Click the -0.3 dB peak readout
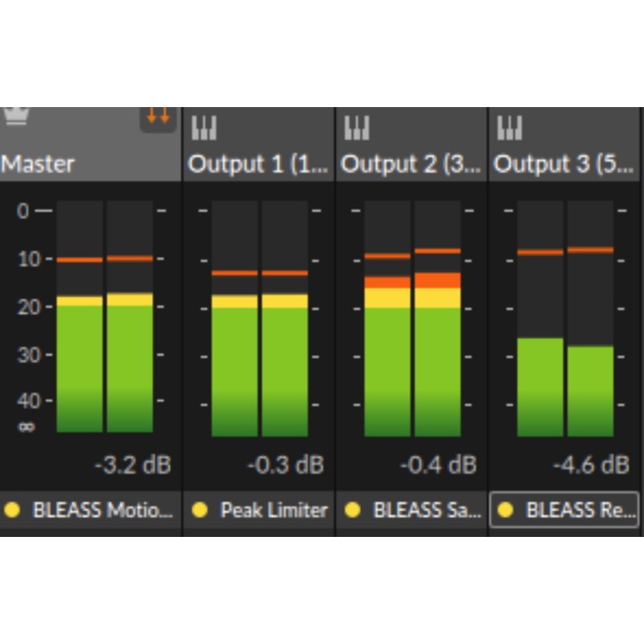The height and width of the screenshot is (644, 644). (x=286, y=465)
